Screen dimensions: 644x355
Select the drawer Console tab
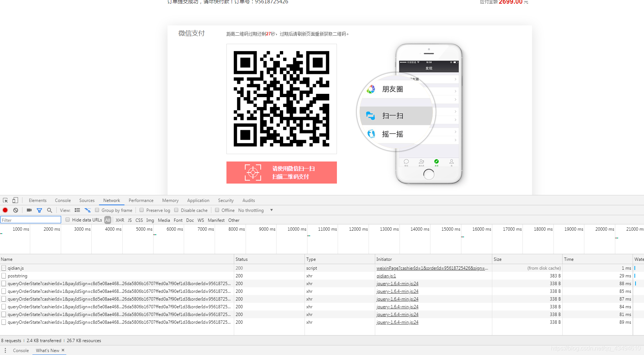pos(21,351)
